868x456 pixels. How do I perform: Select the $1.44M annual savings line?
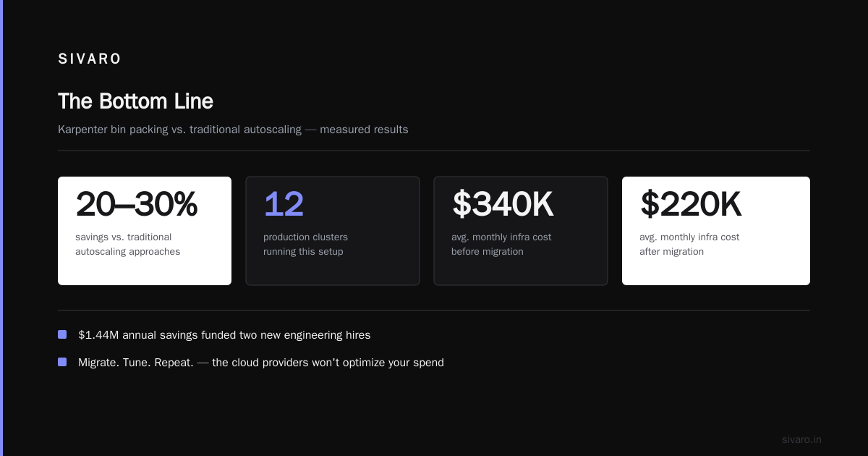click(224, 335)
